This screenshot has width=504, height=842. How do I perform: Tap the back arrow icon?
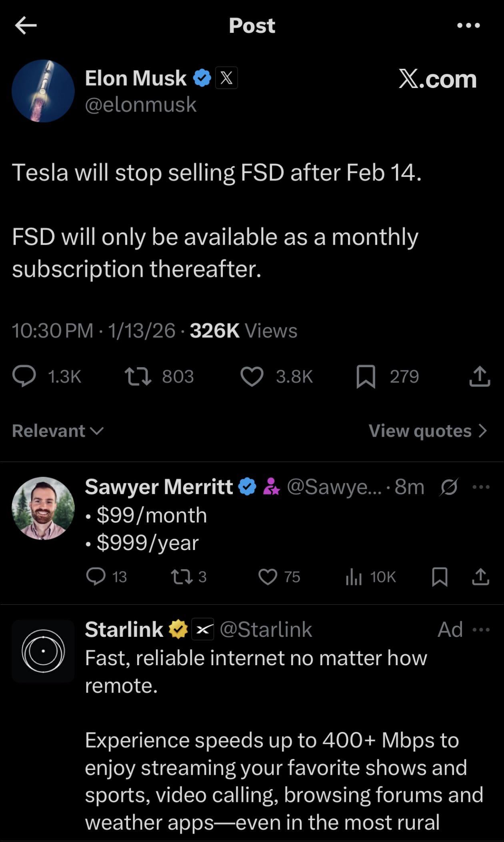coord(26,26)
